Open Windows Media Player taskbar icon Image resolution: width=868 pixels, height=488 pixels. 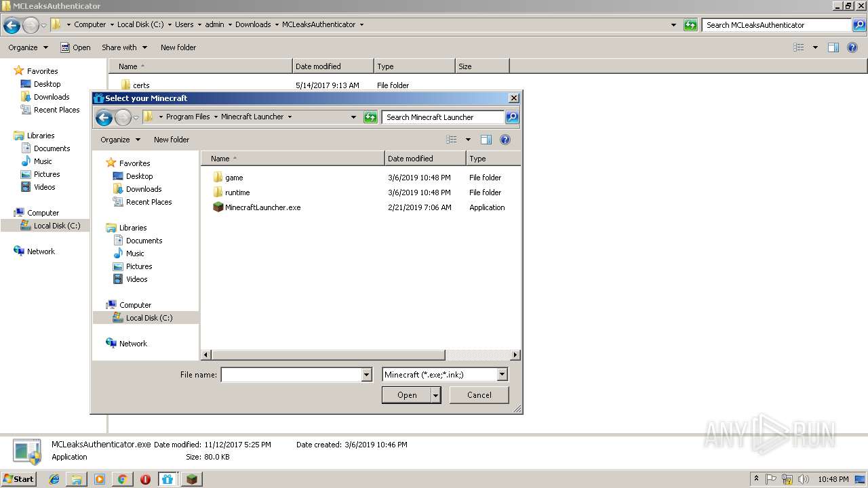(100, 479)
